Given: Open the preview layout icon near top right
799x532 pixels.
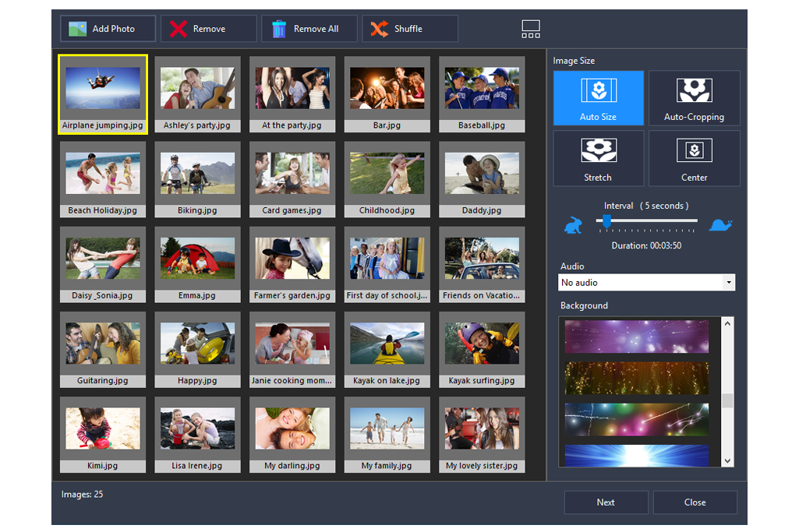Looking at the screenshot, I should [531, 28].
